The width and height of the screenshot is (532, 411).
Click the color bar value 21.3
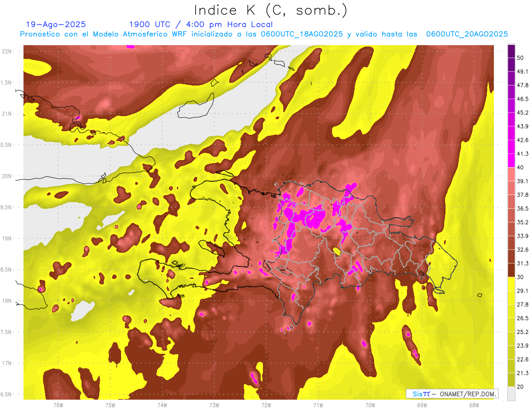point(523,373)
